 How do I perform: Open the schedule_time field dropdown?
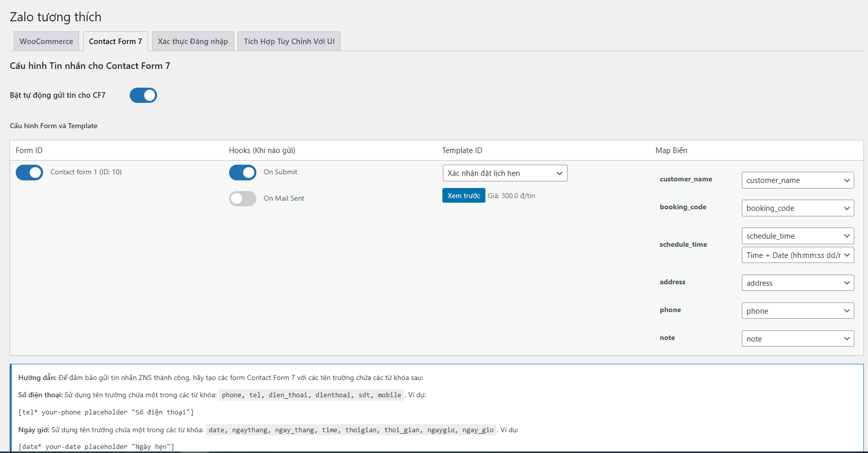click(x=798, y=236)
